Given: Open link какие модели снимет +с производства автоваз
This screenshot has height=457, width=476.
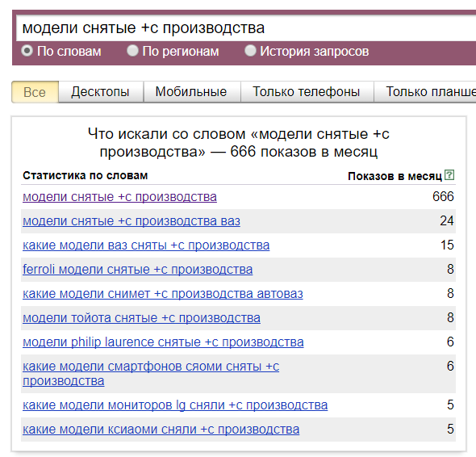Looking at the screenshot, I should point(163,294).
